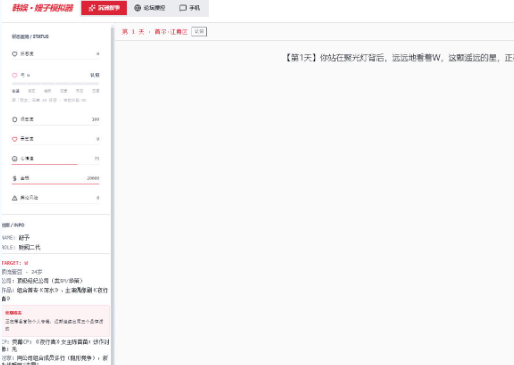
Task: Click the face icon of the status row valued 75
Action: click(14, 159)
